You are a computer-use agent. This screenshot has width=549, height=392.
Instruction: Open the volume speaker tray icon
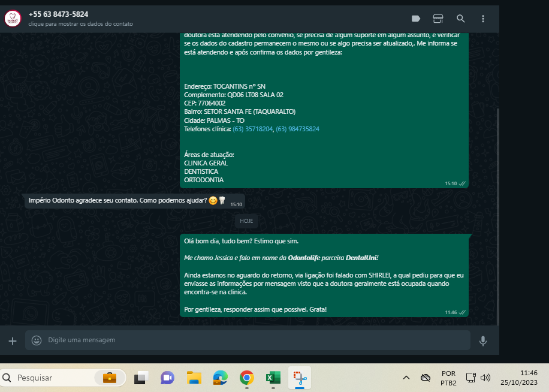485,378
